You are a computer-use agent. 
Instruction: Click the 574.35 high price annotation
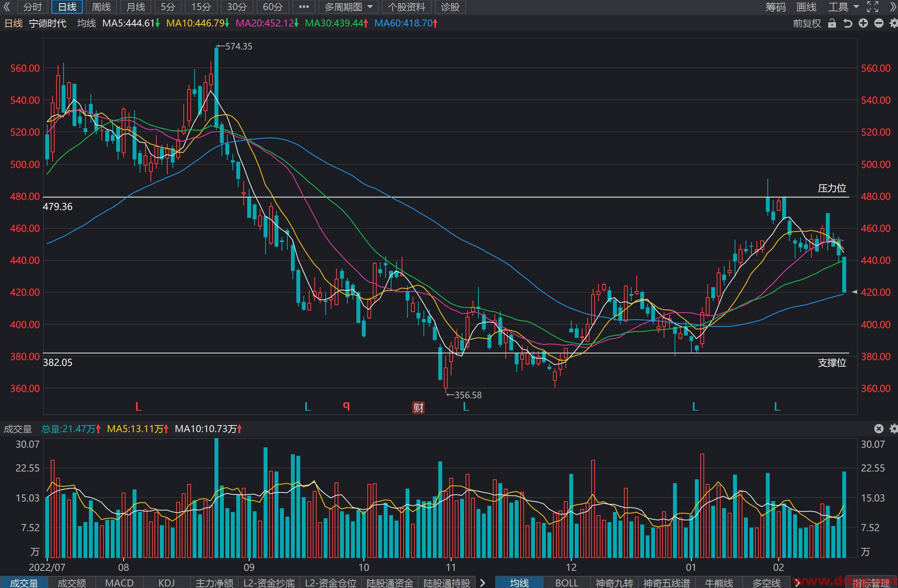pos(235,46)
